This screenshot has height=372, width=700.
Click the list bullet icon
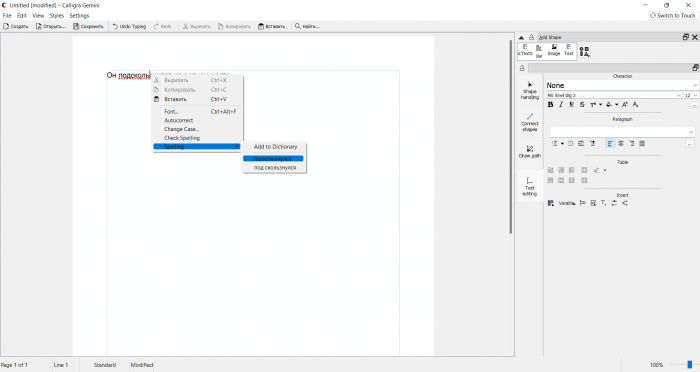pos(554,143)
